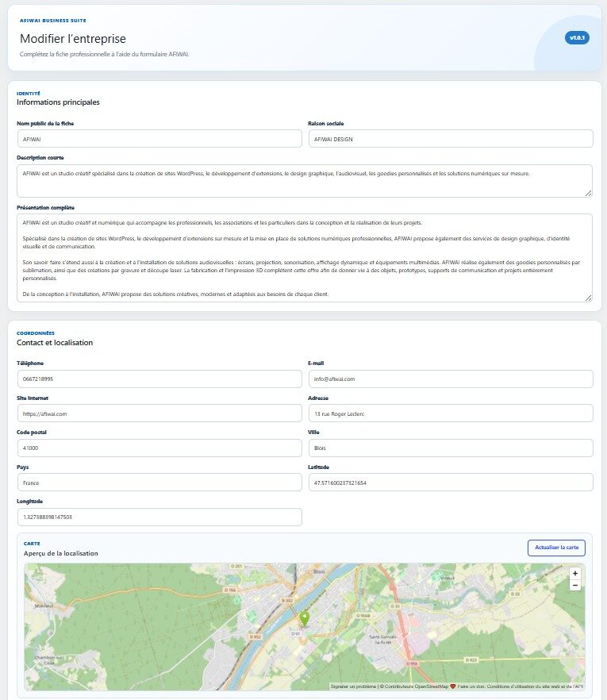Open Signaler un problème map link

pyautogui.click(x=354, y=687)
